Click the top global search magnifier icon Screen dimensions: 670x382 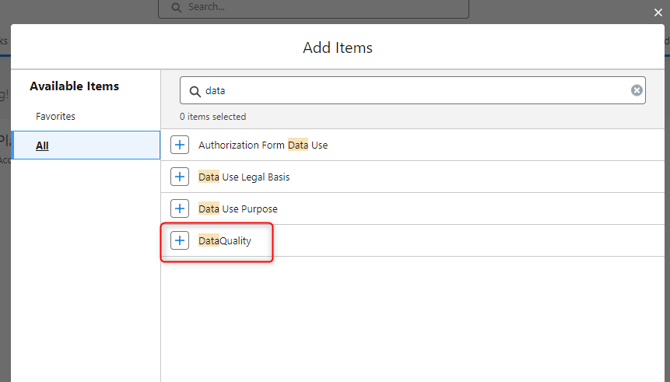coord(176,7)
